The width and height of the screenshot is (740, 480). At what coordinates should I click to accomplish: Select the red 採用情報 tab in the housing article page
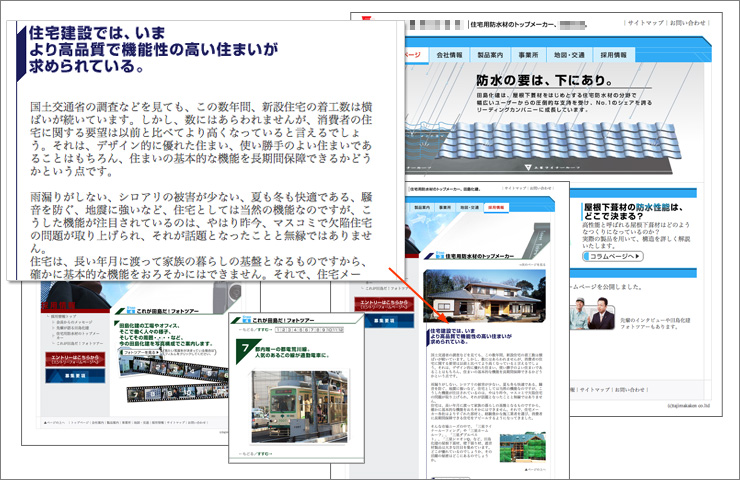click(x=496, y=207)
